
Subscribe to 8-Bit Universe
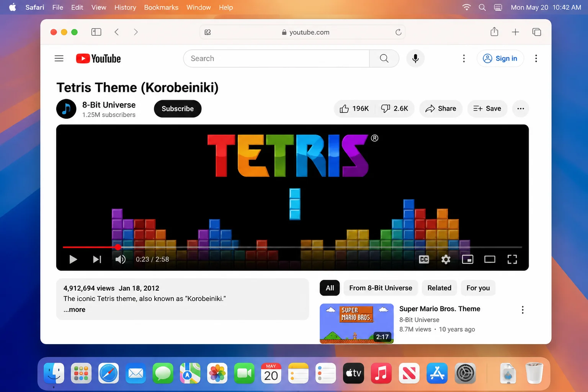(178, 109)
